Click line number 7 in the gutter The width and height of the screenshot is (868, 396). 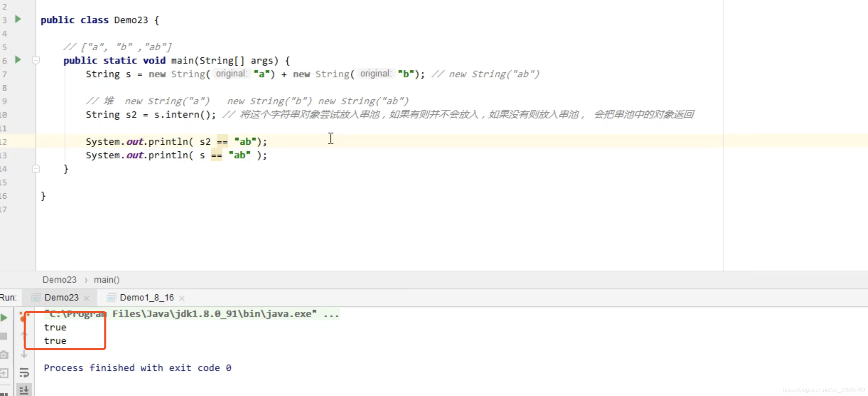point(5,74)
